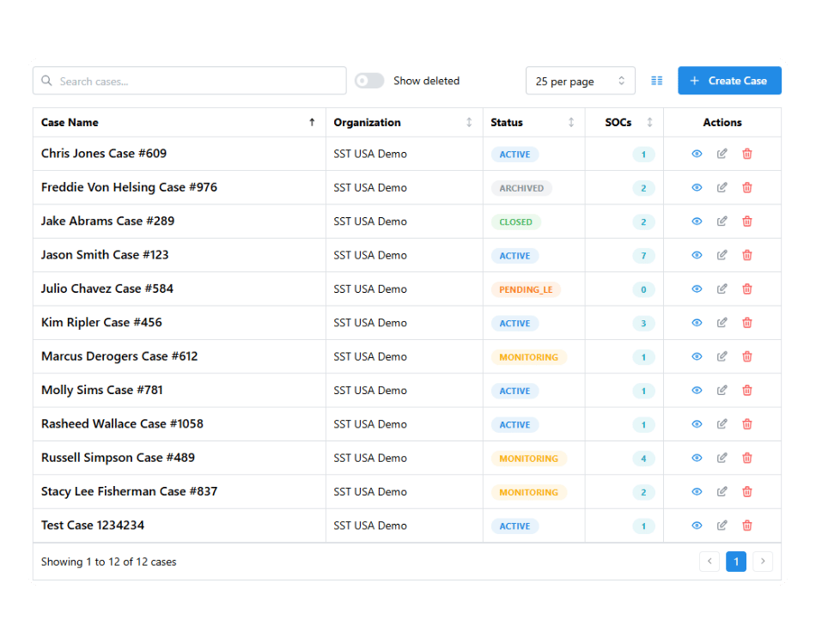Delete the Jake Abrams Case #289 row
816x644 pixels.
point(747,221)
